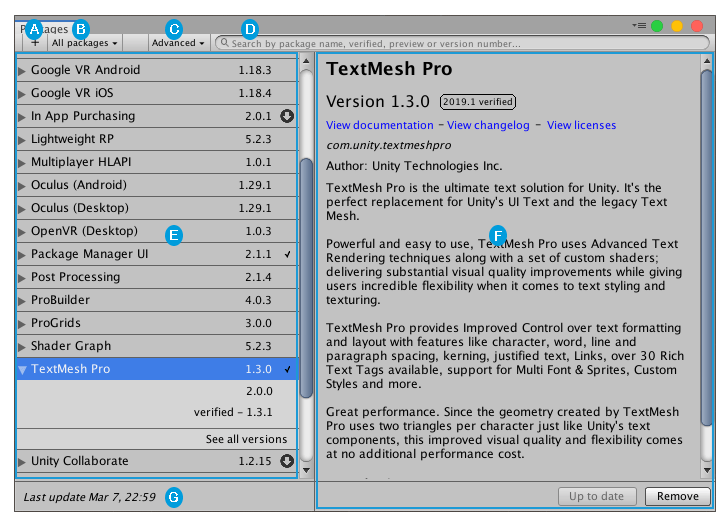Click the package list scrollbar thumb
The image size is (728, 525).
[x=306, y=278]
